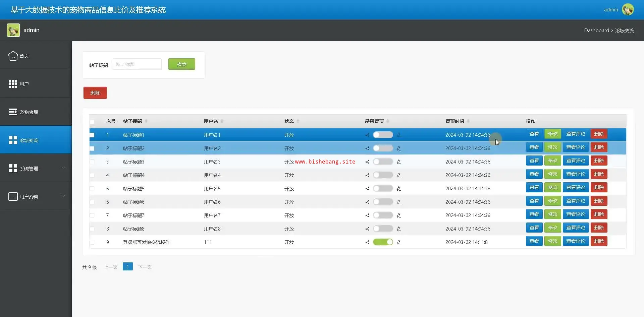Click the home icon in sidebar
Screen dimensions: 644x317
point(13,56)
